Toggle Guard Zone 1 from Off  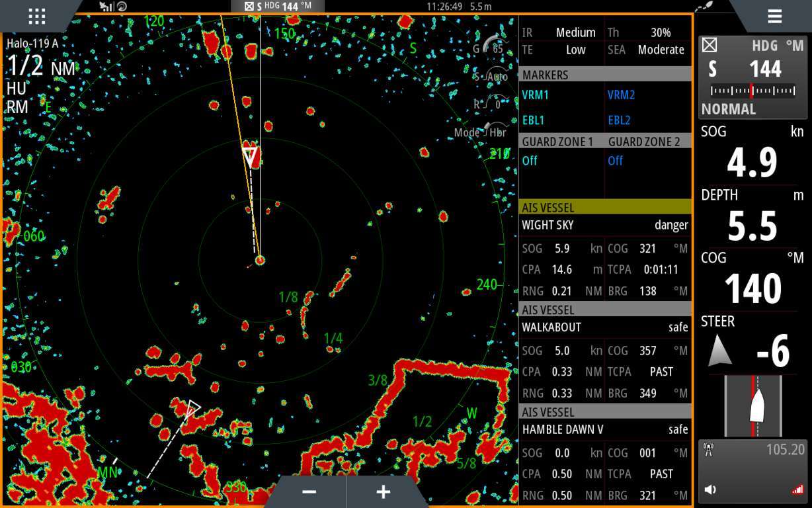coord(529,160)
